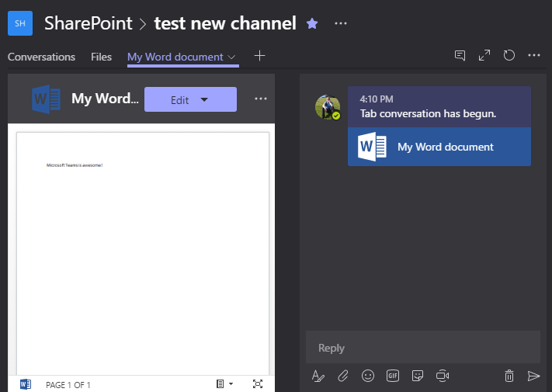Open the Edit dropdown arrow
This screenshot has height=392, width=552.
coord(204,99)
